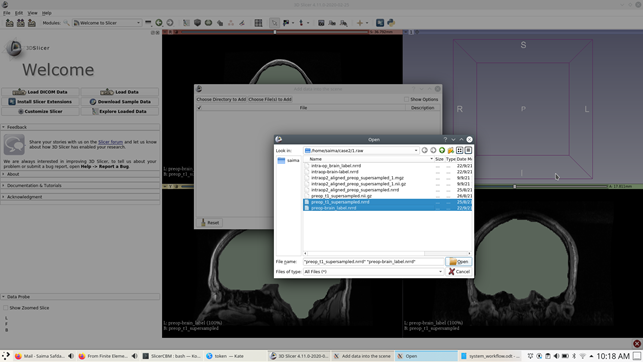The image size is (643, 362).
Task: Expand the Acknowledgment section
Action: click(x=80, y=197)
